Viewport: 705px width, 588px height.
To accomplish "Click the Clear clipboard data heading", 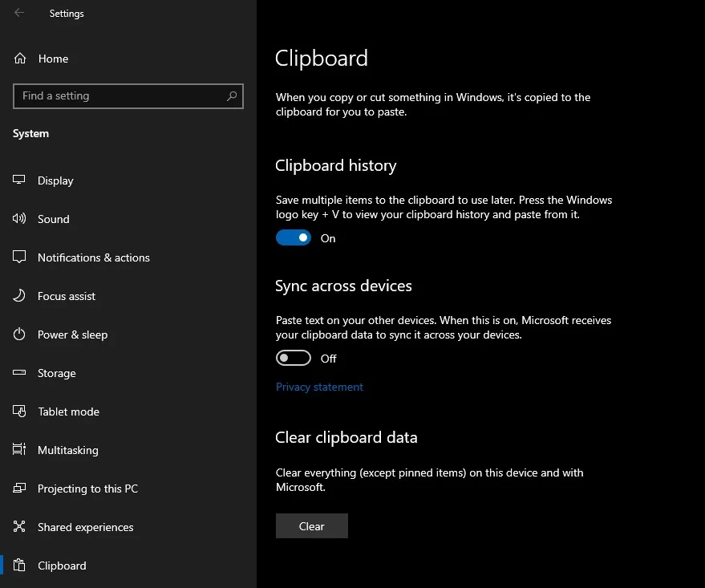I will 346,437.
